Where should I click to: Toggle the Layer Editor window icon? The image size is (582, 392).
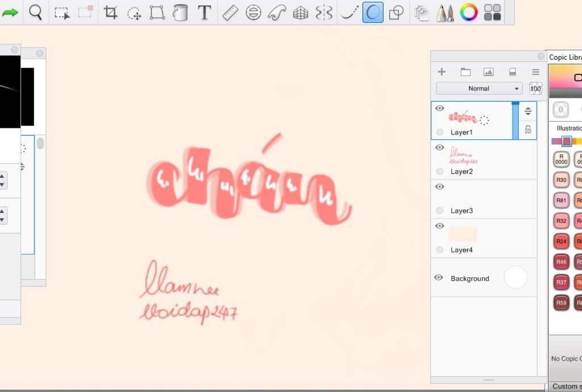(x=422, y=13)
